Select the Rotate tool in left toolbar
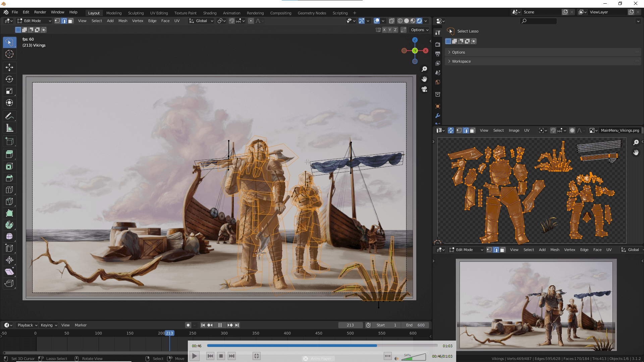Viewport: 644px width, 362px height. (x=9, y=79)
